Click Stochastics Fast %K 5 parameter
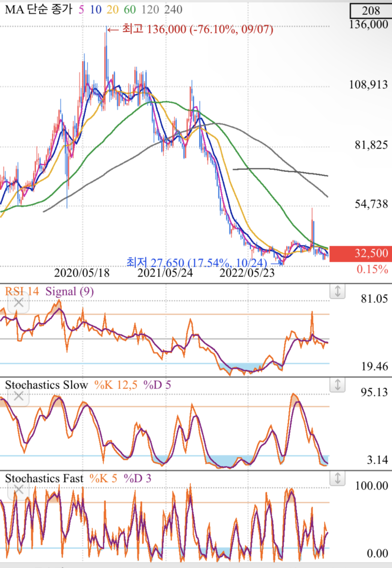392x568 pixels. pos(103,478)
